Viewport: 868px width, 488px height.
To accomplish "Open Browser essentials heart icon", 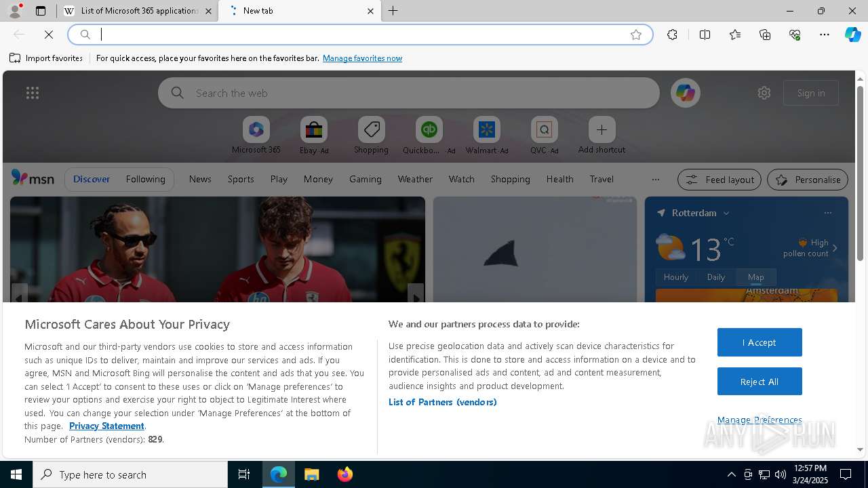I will click(795, 35).
